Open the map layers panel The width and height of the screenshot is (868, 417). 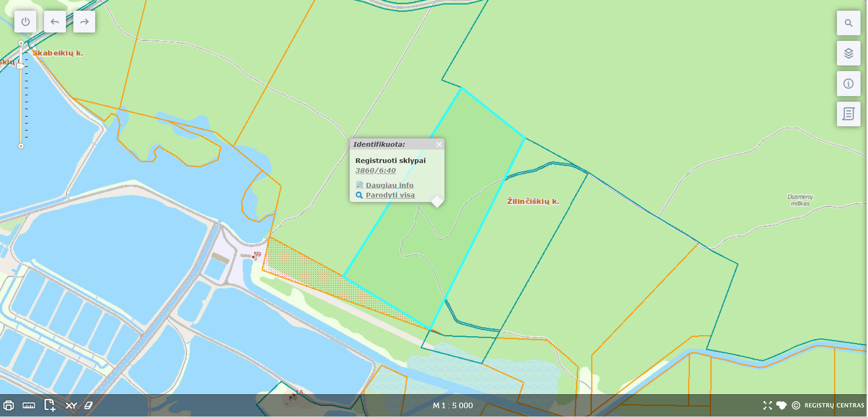[848, 53]
